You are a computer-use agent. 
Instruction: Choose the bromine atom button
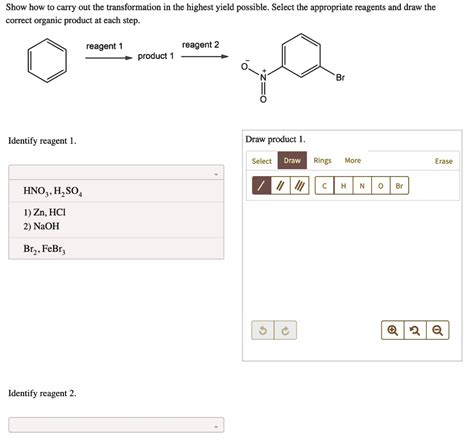[x=399, y=186]
